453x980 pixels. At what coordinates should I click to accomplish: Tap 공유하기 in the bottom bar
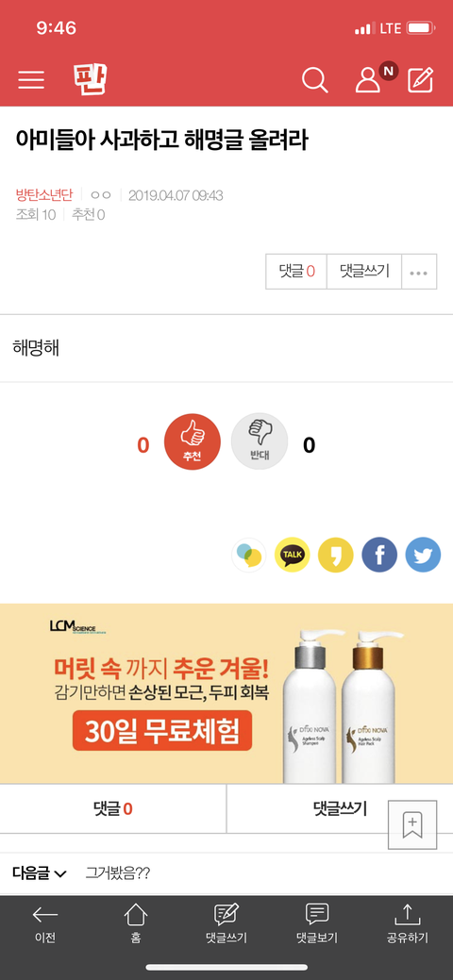[x=408, y=923]
